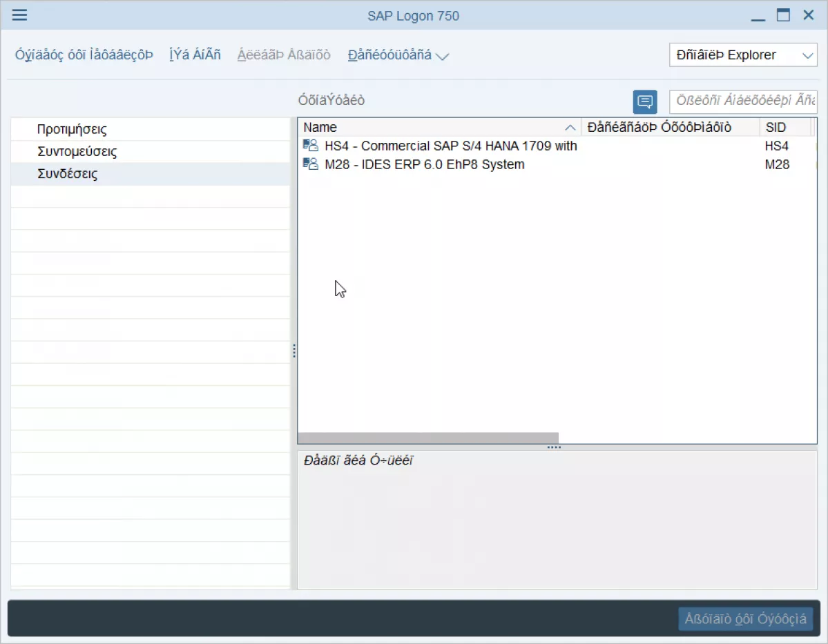Select HS4 - Commercial SAP S/4 HANA 1709 row

(x=557, y=146)
